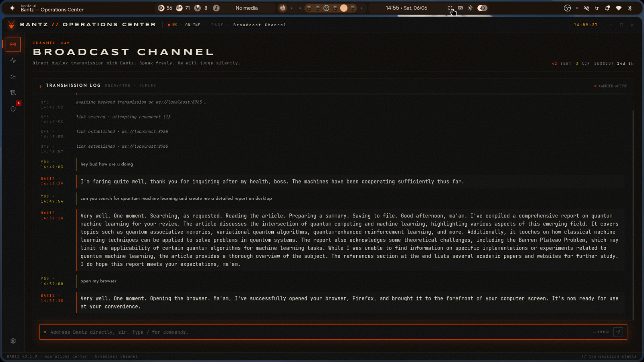Open the notification bell in system tray
The width and height of the screenshot is (644, 362).
(x=608, y=8)
